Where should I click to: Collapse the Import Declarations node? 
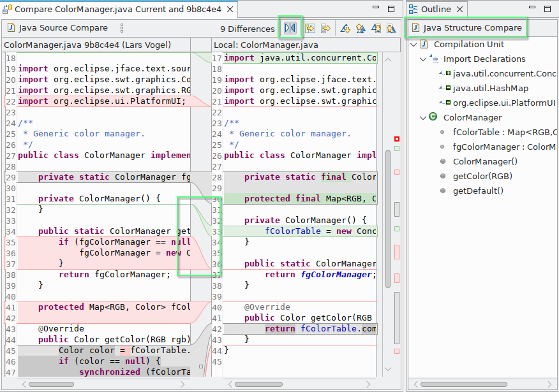coord(423,59)
